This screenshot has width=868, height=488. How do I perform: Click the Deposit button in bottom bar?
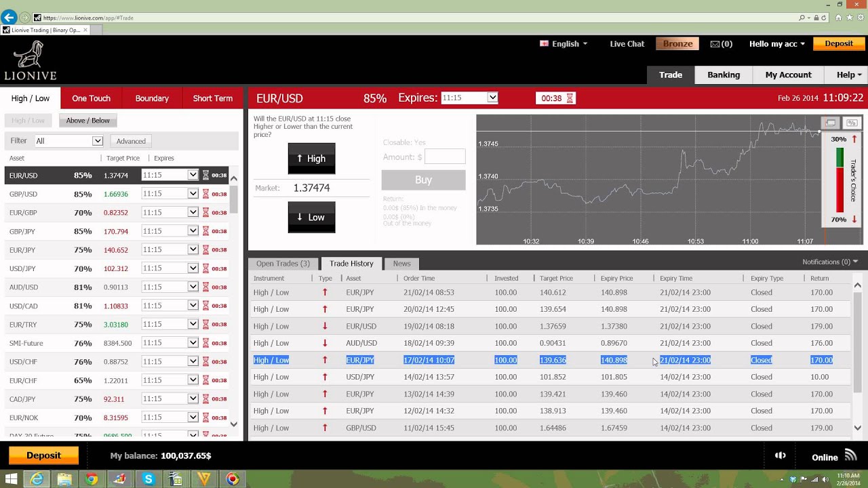[43, 455]
